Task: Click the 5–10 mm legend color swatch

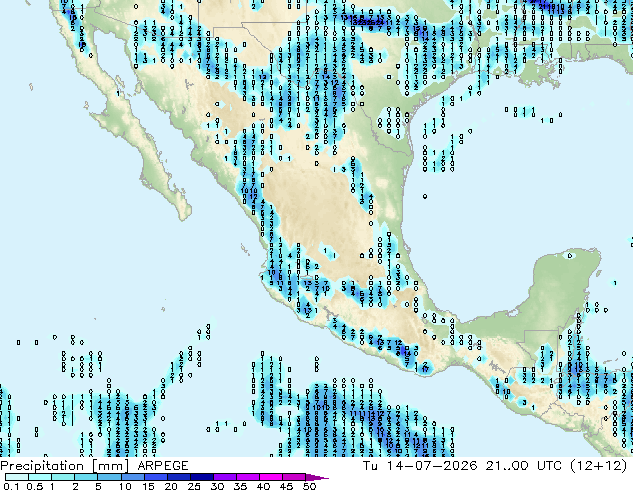Action: [x=109, y=477]
